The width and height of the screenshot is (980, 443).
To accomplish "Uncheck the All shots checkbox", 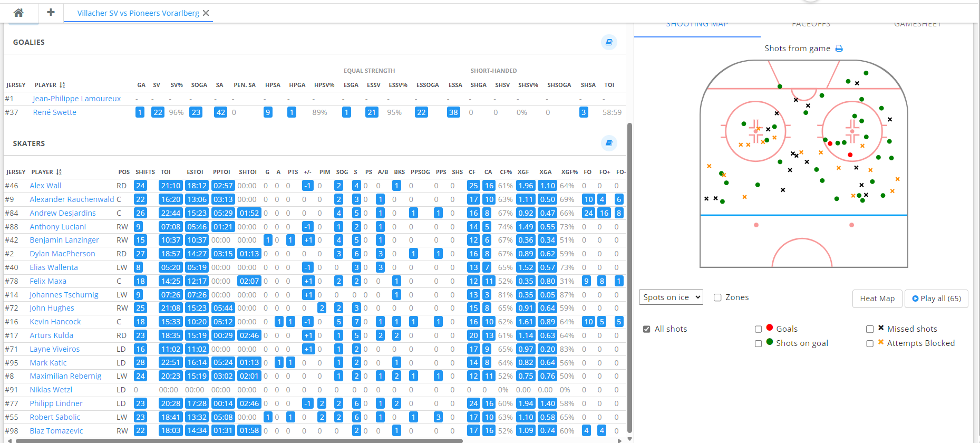I will tap(646, 329).
